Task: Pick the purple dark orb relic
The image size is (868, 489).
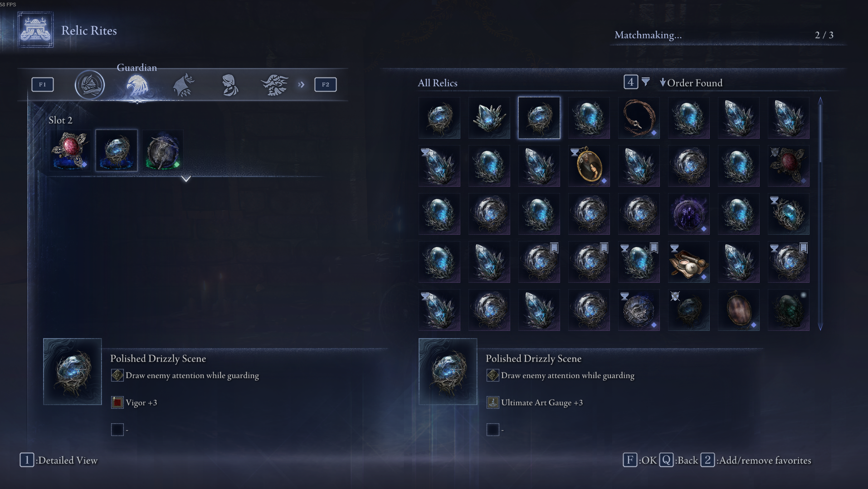Action: click(689, 214)
